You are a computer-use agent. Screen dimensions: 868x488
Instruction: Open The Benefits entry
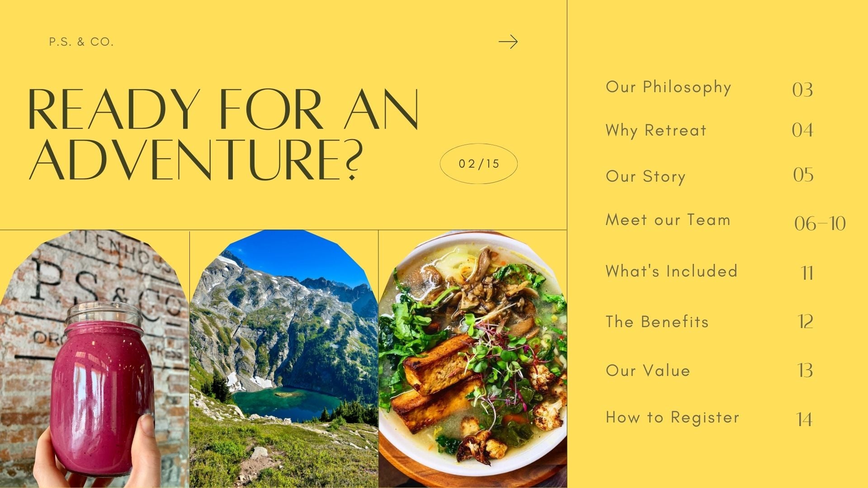coord(657,322)
